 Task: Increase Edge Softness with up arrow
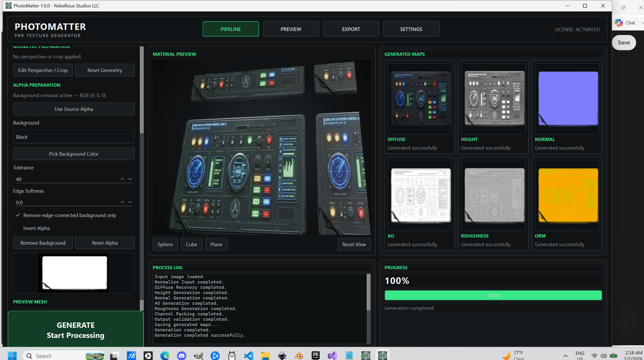pyautogui.click(x=122, y=202)
